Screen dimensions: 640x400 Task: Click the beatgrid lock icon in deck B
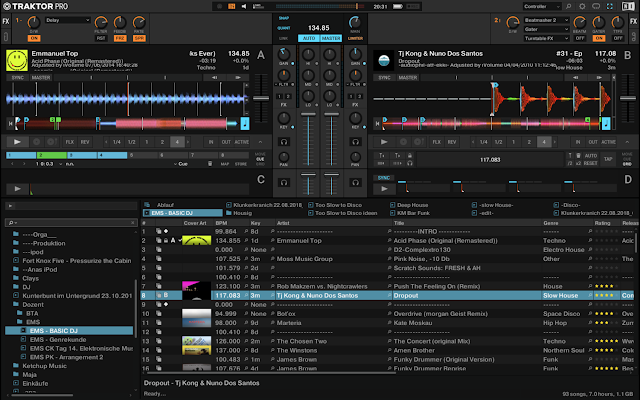[x=409, y=156]
